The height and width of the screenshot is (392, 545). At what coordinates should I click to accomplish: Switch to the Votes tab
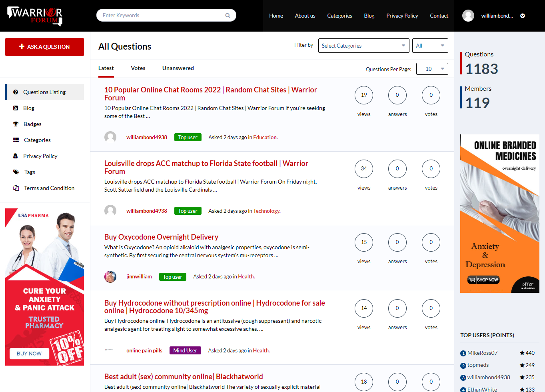(138, 68)
